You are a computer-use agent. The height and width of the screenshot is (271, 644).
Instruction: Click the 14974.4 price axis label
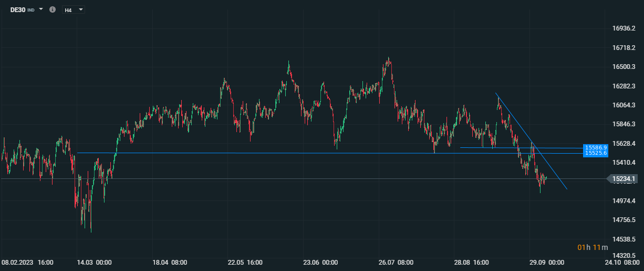[624, 201]
